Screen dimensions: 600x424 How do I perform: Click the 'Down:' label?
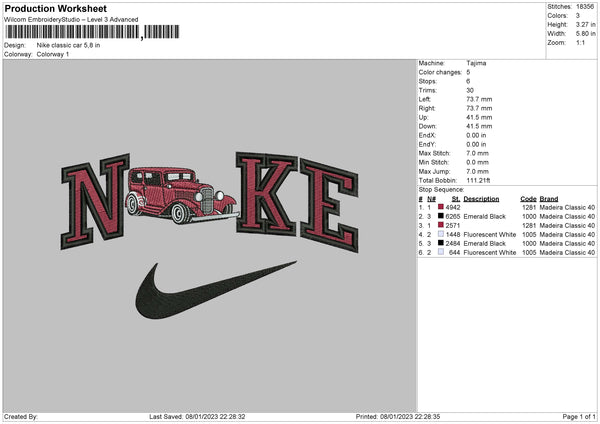coord(427,126)
